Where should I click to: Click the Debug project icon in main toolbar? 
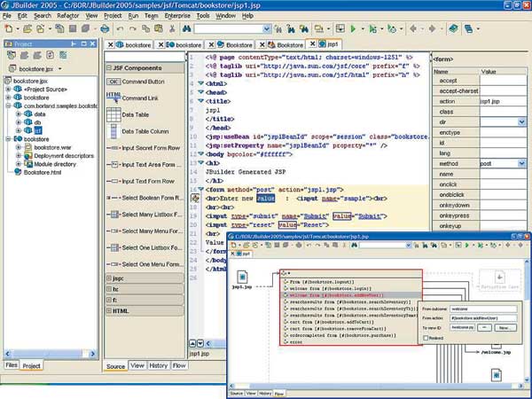click(373, 29)
